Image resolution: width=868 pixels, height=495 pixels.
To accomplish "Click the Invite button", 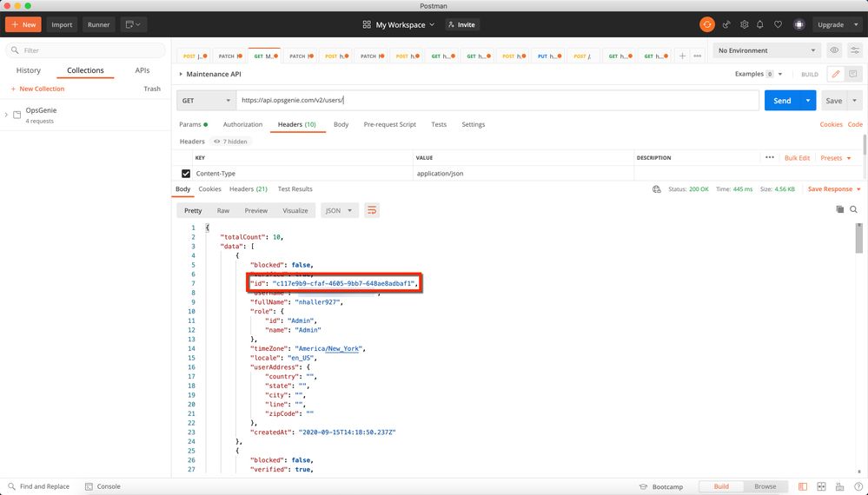I will pos(461,24).
